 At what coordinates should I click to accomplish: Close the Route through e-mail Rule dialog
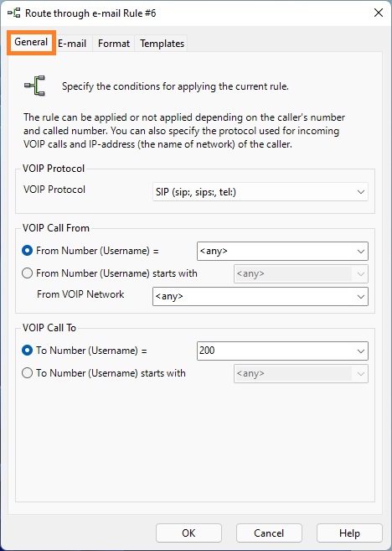click(x=379, y=13)
